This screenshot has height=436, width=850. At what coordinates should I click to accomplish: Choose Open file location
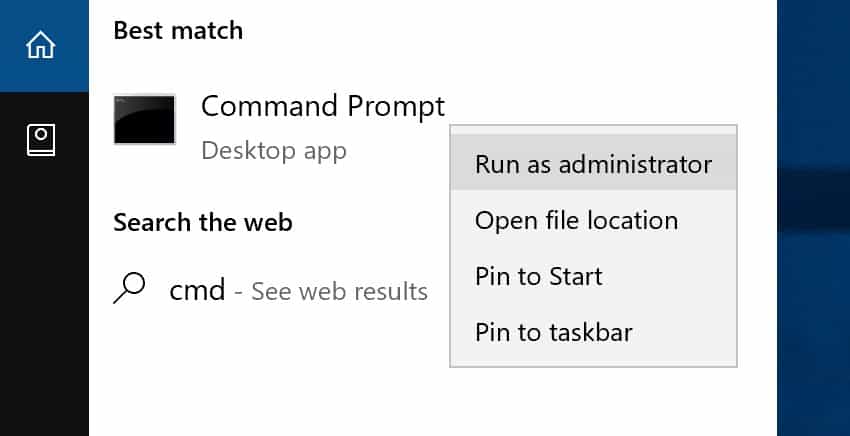tap(593, 221)
